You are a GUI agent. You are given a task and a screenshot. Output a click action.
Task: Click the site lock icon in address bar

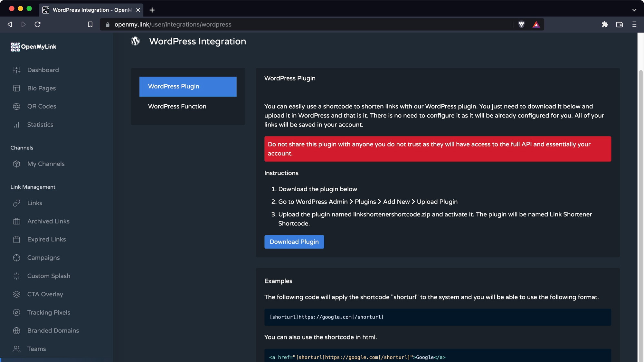(108, 24)
